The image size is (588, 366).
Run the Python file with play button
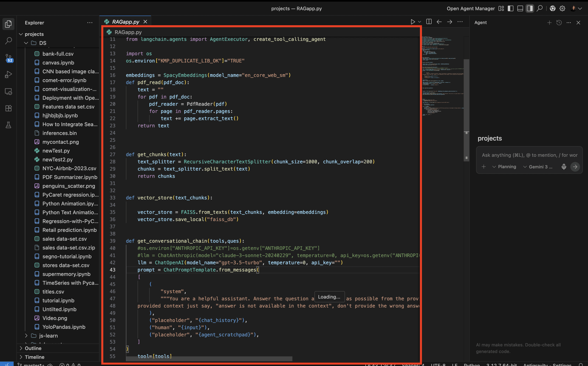point(413,22)
